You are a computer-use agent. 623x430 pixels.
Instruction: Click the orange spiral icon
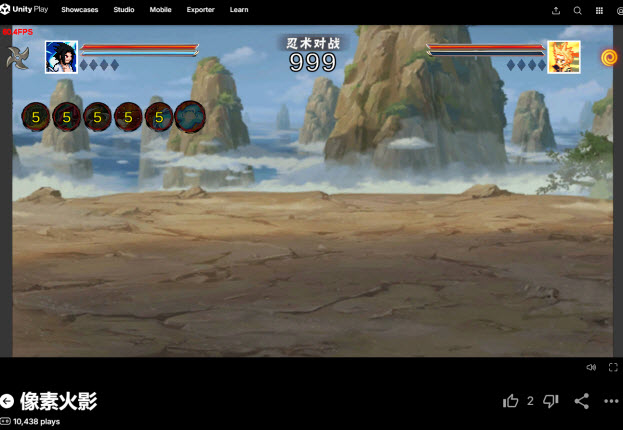608,57
